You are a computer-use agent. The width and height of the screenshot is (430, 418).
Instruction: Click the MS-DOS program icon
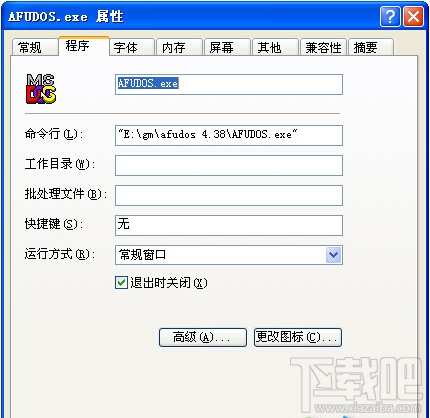(x=41, y=89)
